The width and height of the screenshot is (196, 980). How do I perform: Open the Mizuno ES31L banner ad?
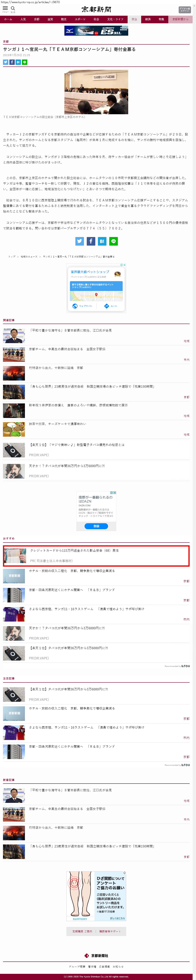click(x=96, y=31)
